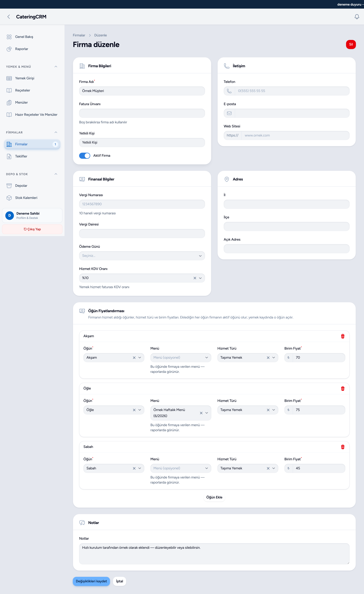Click the Sabah Birim Fiyat field showing 45

(x=319, y=468)
